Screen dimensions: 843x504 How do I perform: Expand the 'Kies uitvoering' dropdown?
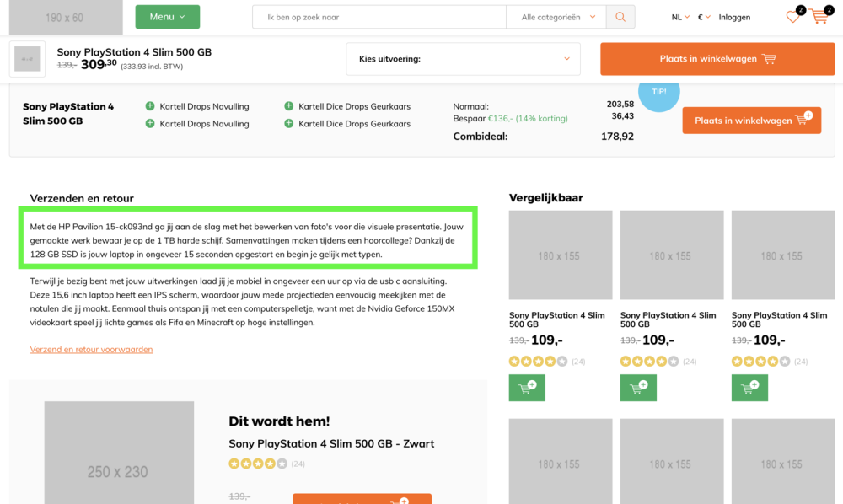463,58
